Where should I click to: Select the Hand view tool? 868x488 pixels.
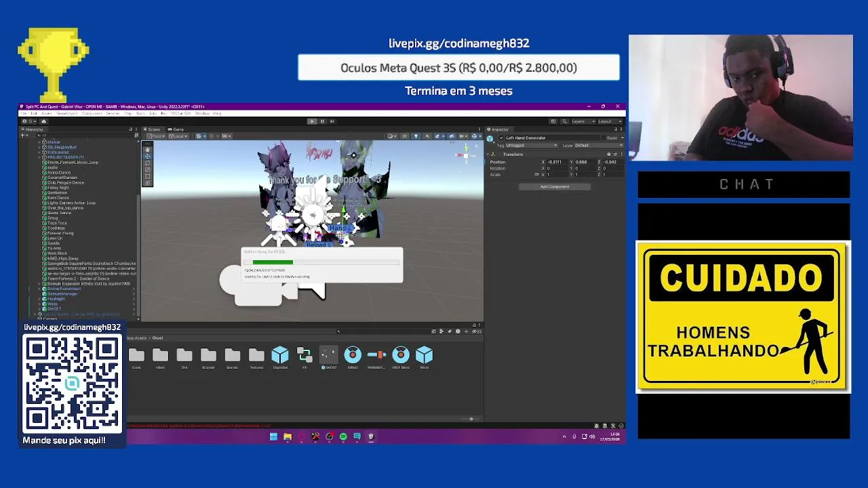(147, 148)
